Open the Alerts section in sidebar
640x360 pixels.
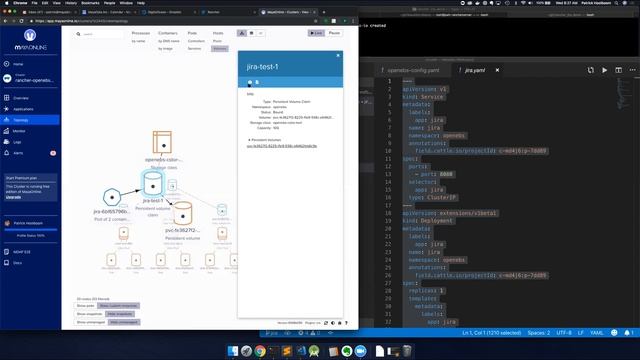18,153
